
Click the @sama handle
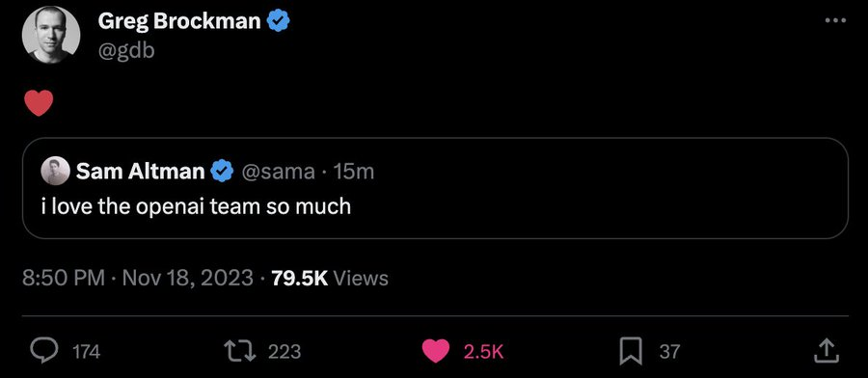pyautogui.click(x=278, y=172)
